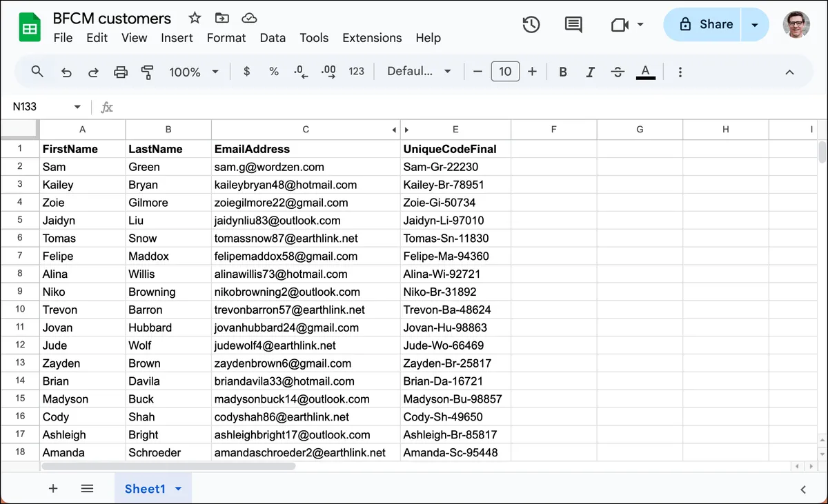Viewport: 828px width, 504px height.
Task: Open the all sheets list icon
Action: (x=87, y=488)
